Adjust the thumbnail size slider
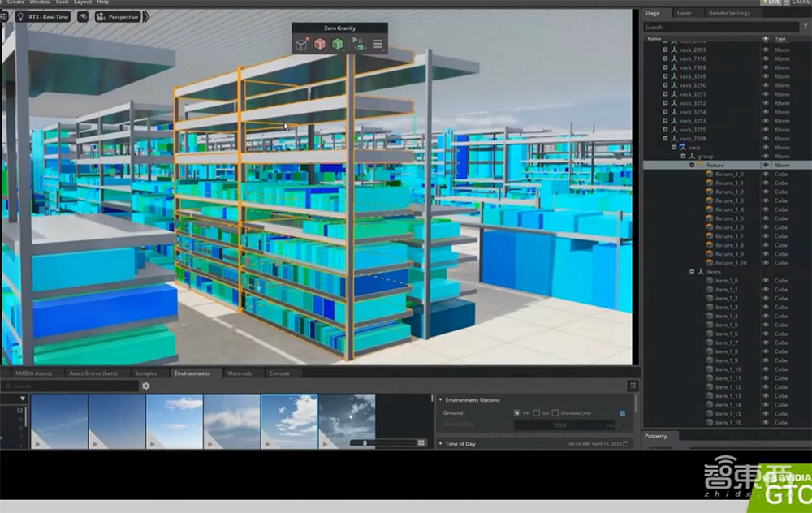 click(x=365, y=443)
